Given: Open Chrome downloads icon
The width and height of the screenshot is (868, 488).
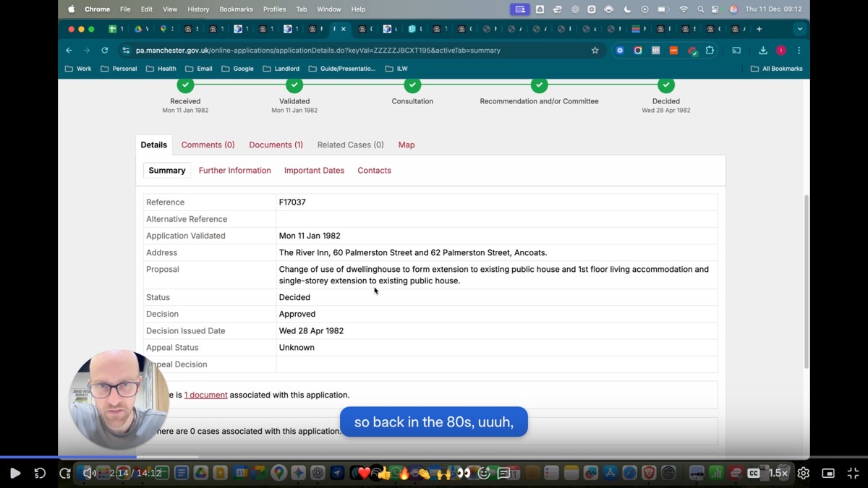Looking at the screenshot, I should click(x=763, y=51).
